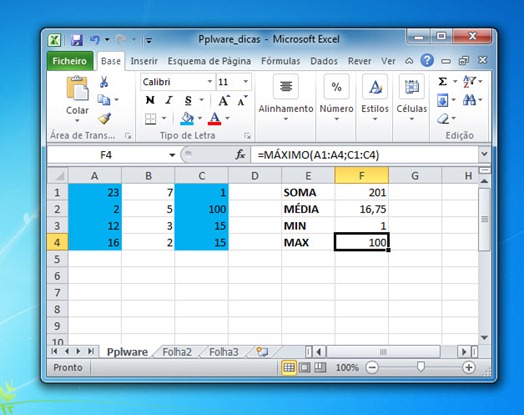Open the Help question mark icon

coord(427,60)
